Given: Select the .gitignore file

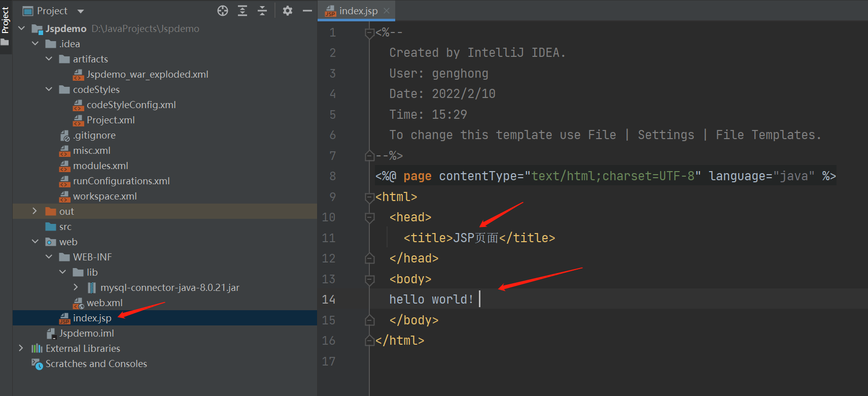Looking at the screenshot, I should tap(94, 135).
